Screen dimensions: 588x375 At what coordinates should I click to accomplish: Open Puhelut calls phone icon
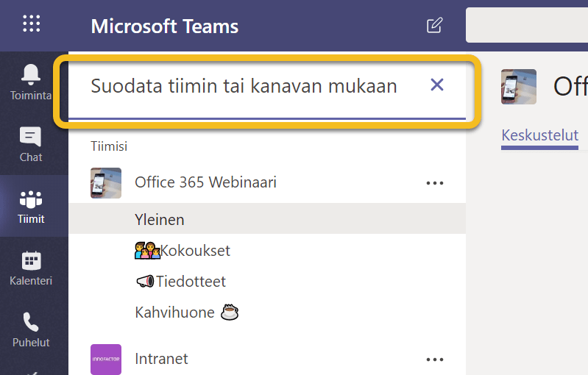tap(31, 329)
